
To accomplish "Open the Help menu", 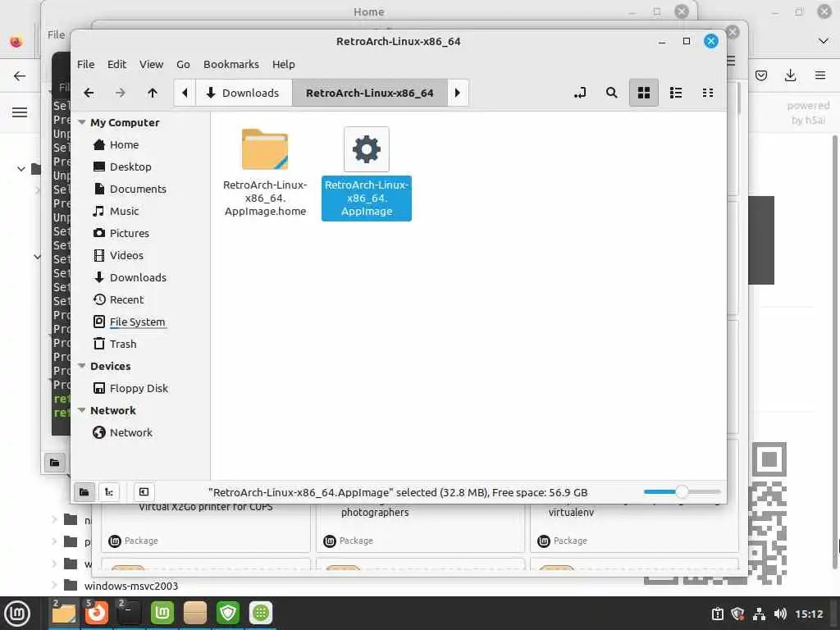I will tap(283, 64).
